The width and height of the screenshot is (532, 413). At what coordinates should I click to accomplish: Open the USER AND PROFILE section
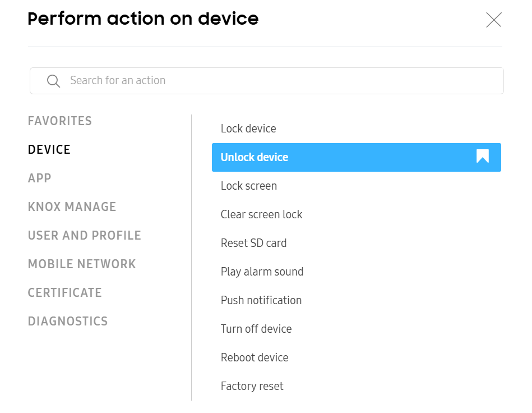pyautogui.click(x=84, y=235)
